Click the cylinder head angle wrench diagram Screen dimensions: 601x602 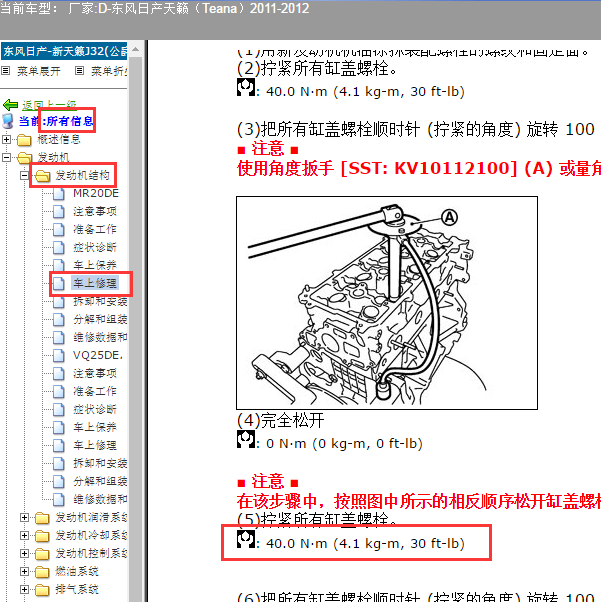coord(387,303)
